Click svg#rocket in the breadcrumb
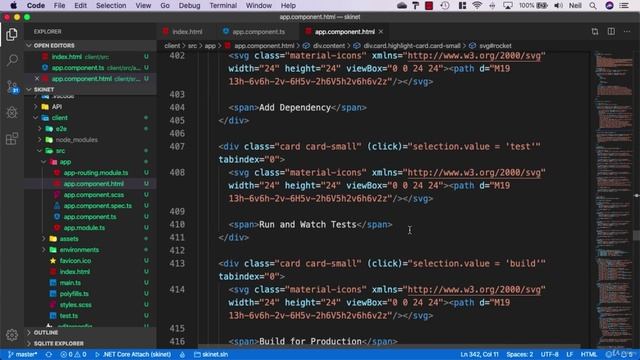Screen dimensions: 640x360 coord(495,46)
